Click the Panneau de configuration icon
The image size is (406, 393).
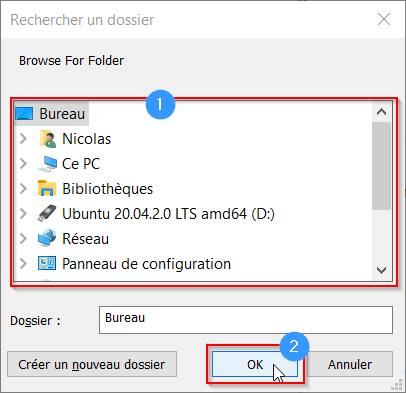click(47, 263)
